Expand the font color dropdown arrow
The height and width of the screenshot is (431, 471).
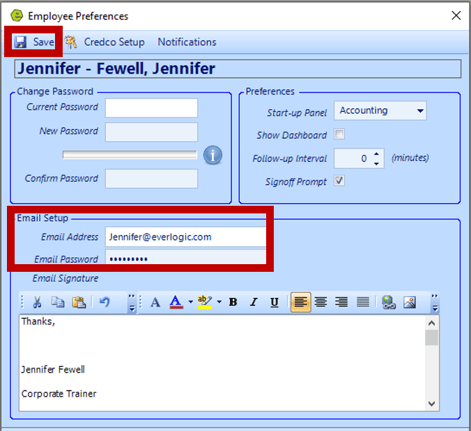click(x=191, y=302)
